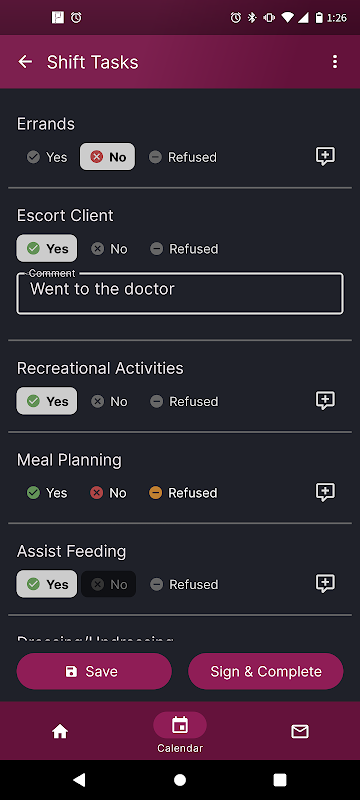Add a comment to Meal Planning
The height and width of the screenshot is (800, 360).
click(325, 492)
